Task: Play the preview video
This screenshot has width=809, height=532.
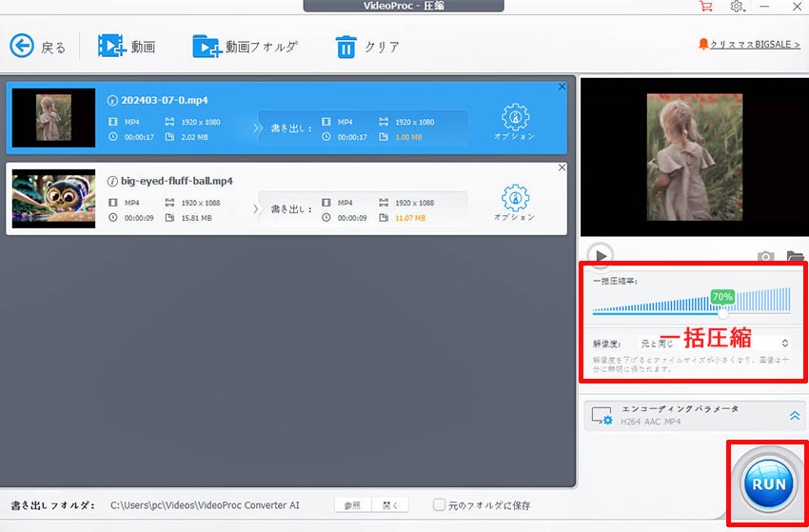Action: pos(600,255)
